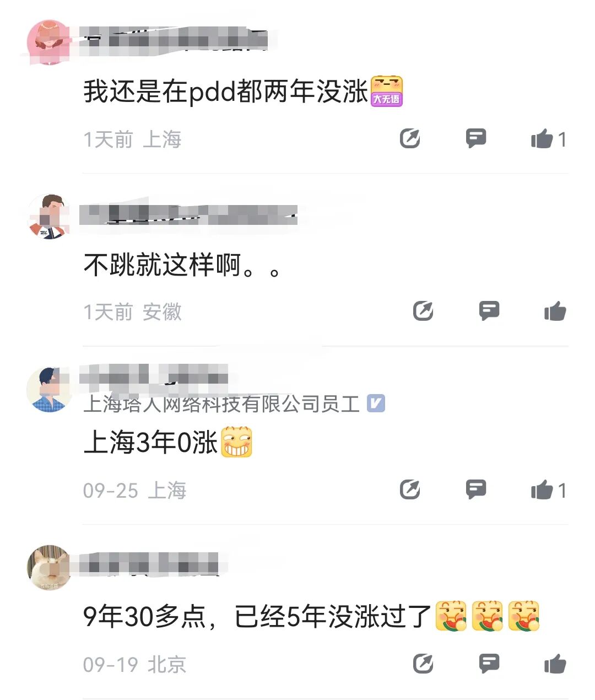The height and width of the screenshot is (700, 595).
Task: Tap the comment text 9年30多点，已经5年没涨过了
Action: pyautogui.click(x=257, y=616)
